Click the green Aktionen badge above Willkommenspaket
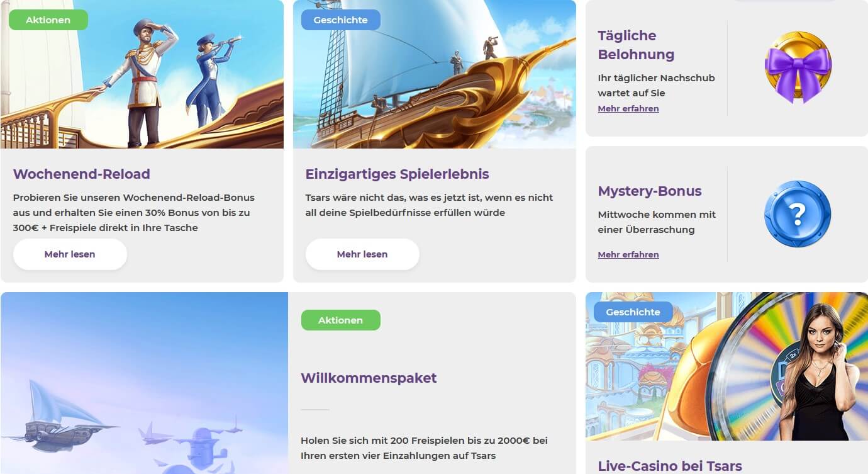Viewport: 868px width, 474px height. (341, 320)
